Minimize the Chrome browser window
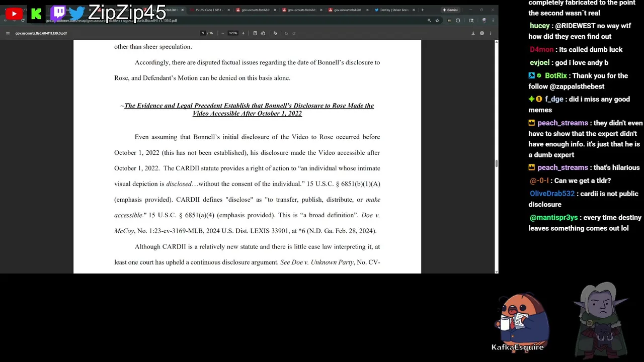Image resolution: width=644 pixels, height=362 pixels. (471, 10)
